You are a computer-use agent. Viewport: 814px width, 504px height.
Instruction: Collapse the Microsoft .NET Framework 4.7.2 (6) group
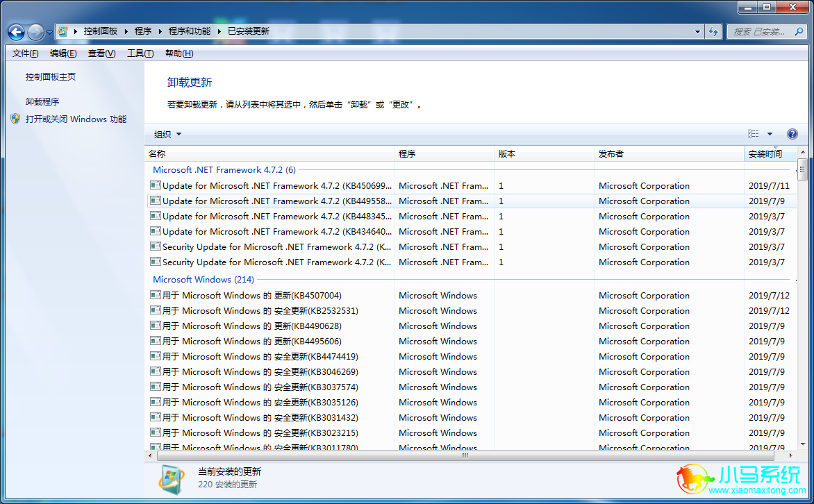coord(224,169)
